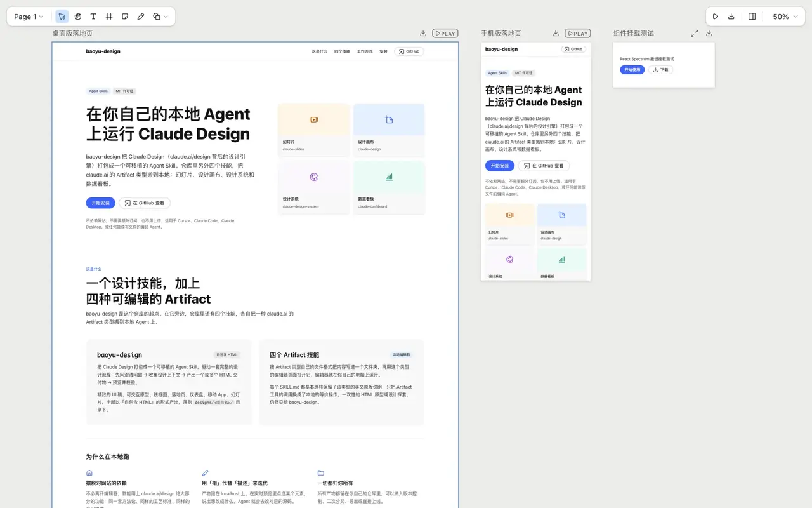812x508 pixels.
Task: Click 四个技能 in desktop nav
Action: click(342, 51)
